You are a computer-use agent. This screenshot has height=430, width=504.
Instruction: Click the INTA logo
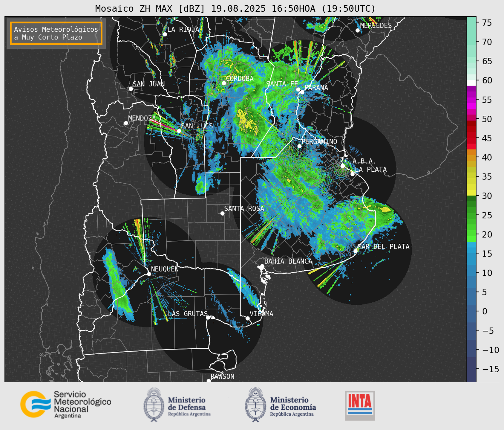pos(360,406)
